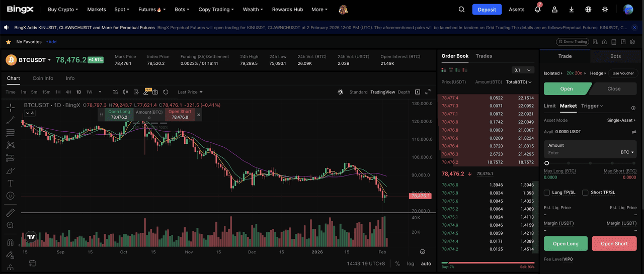This screenshot has width=644, height=274.
Task: Open the Coin Info tab
Action: click(43, 78)
